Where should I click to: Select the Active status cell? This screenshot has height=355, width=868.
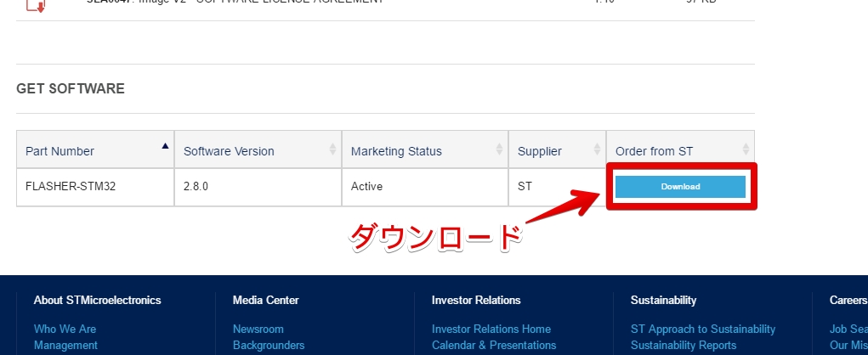425,187
